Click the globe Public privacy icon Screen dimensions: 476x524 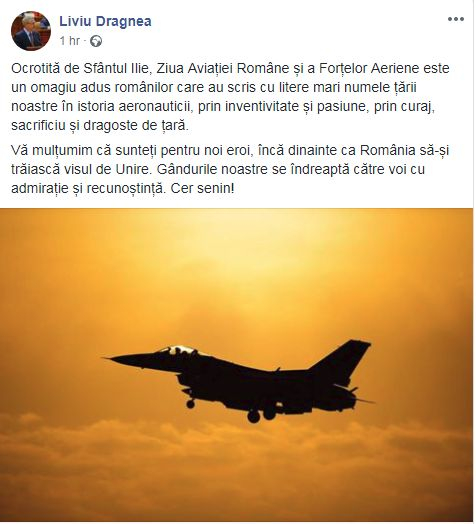[96, 41]
